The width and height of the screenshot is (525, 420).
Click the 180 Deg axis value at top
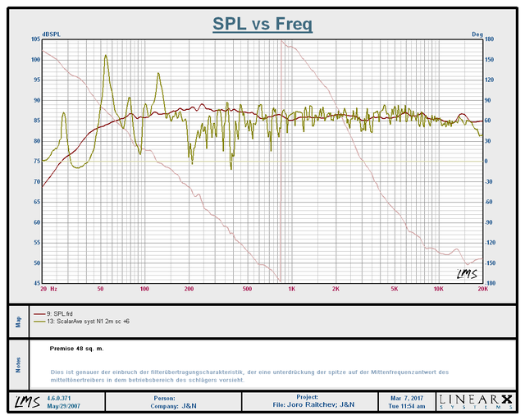[489, 39]
